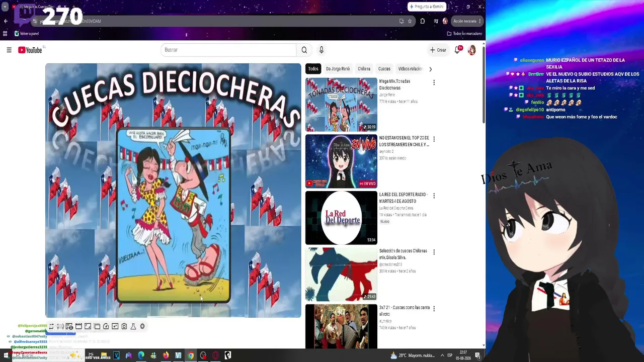Click the ESP language indicator
The width and height of the screenshot is (644, 362).
click(x=450, y=355)
